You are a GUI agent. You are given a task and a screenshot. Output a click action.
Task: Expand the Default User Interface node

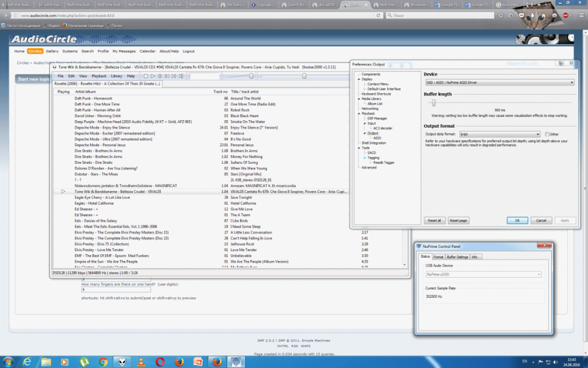(x=365, y=89)
